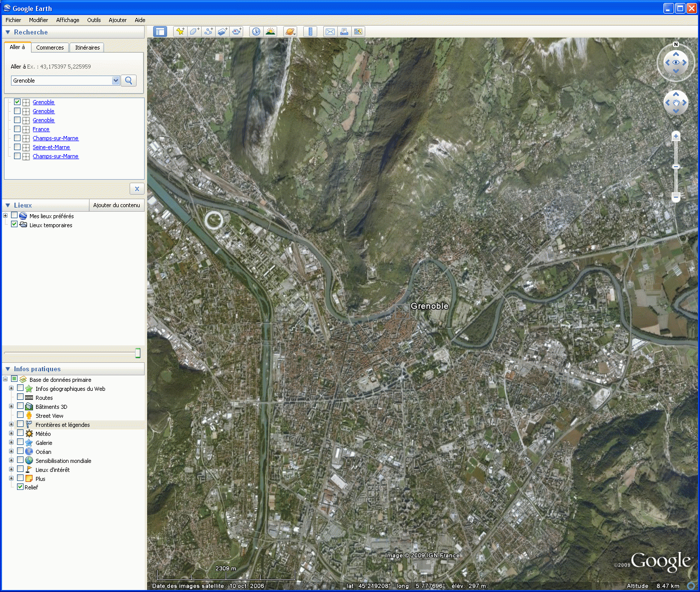Toggle sunlight across the landscape
700x592 pixels.
270,32
